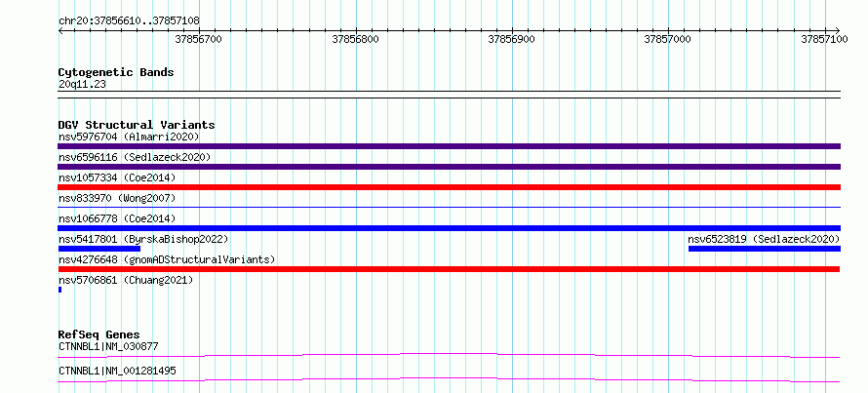Click ruler position 37856800

(x=355, y=39)
